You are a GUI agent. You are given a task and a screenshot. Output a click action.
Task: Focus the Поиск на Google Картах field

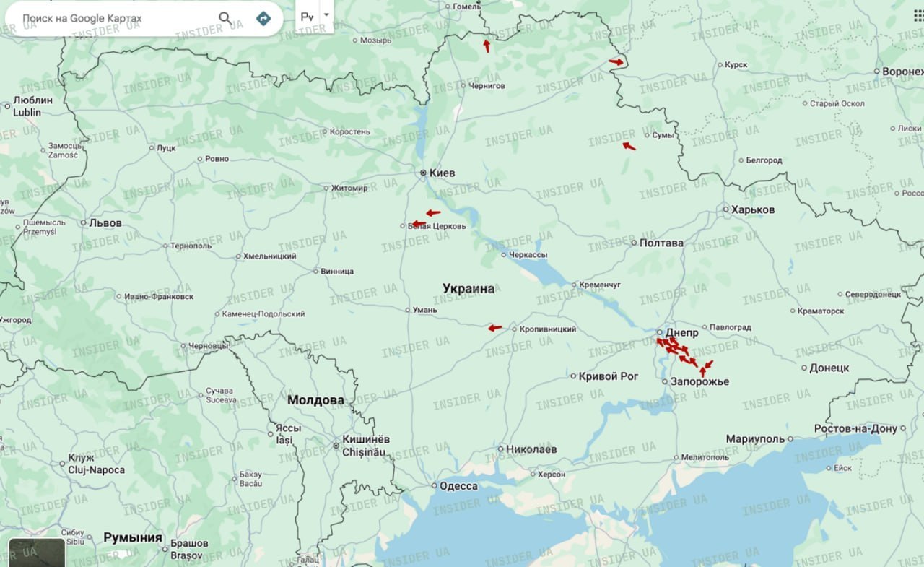[x=115, y=18]
